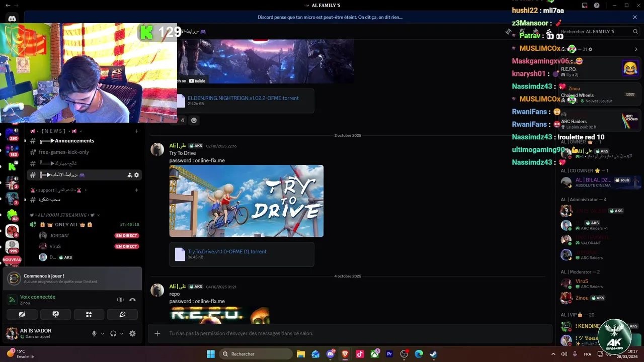Focus Rechercher AL FAMILY'S search field
The width and height of the screenshot is (644, 362).
click(x=599, y=31)
